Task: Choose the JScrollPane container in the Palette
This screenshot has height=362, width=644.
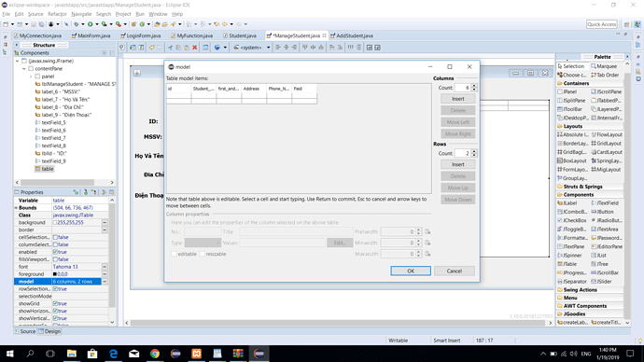Action: pyautogui.click(x=607, y=92)
